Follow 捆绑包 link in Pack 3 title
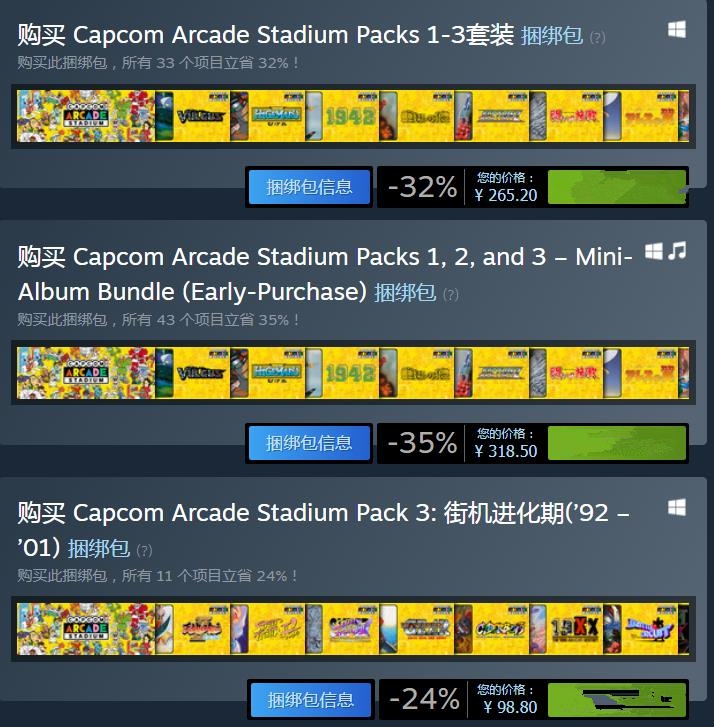This screenshot has height=727, width=714. coord(99,549)
